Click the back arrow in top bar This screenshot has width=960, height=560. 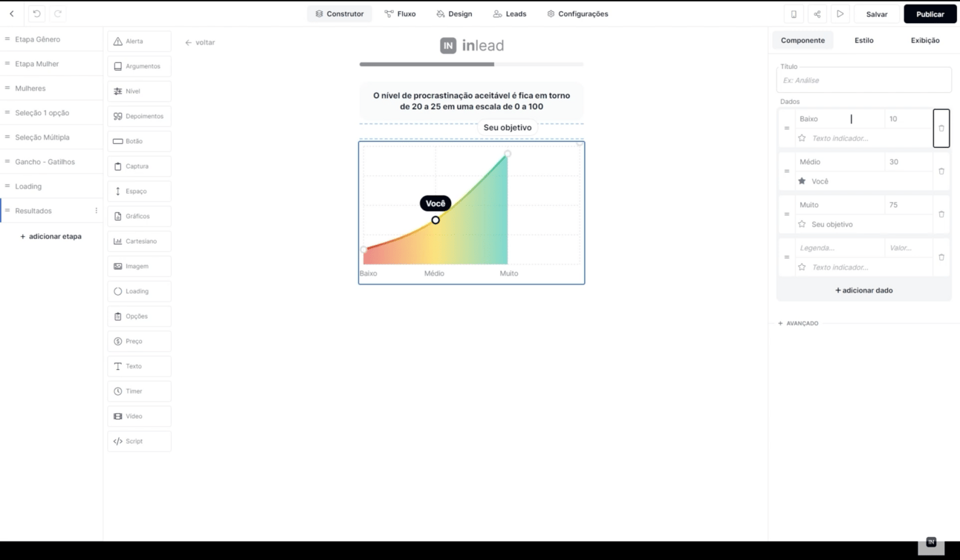(12, 13)
